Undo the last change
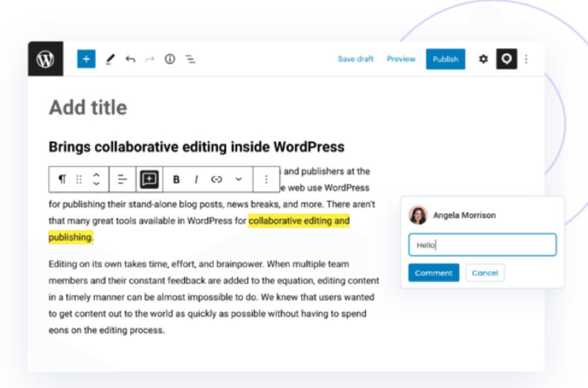 (x=130, y=59)
